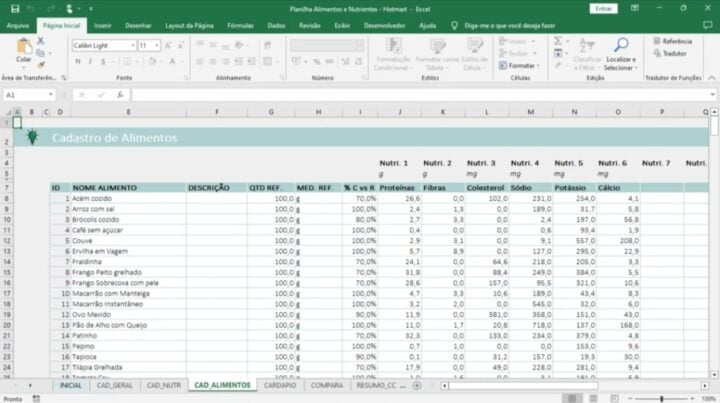Image resolution: width=720 pixels, height=403 pixels.
Task: Click the insert function fx icon
Action: [118, 95]
